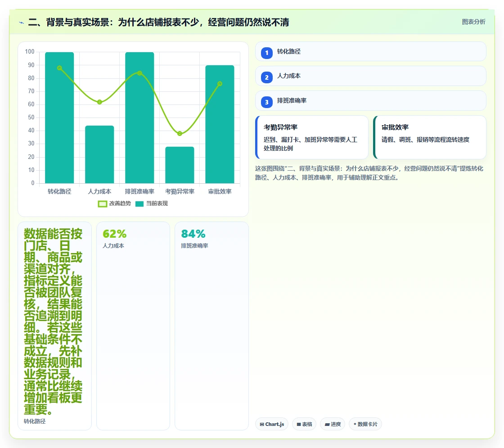Viewport: 504px width, 448px height.
Task: Click the 考勤异常率 bar in the chart
Action: (x=180, y=165)
